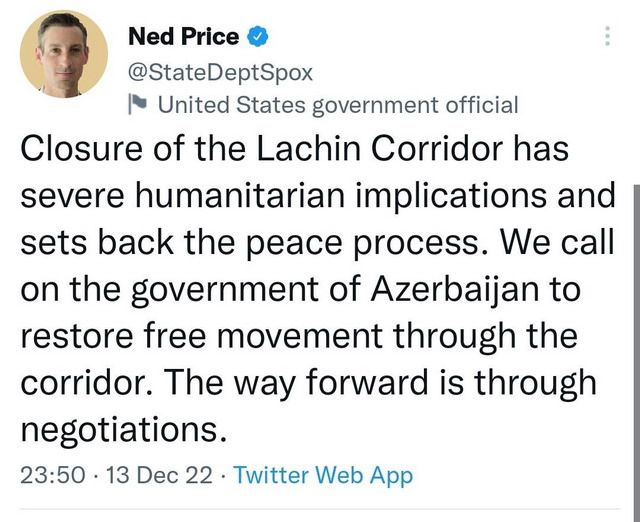The height and width of the screenshot is (522, 640).
Task: Click the blue verified checkmark badge
Action: pyautogui.click(x=258, y=36)
